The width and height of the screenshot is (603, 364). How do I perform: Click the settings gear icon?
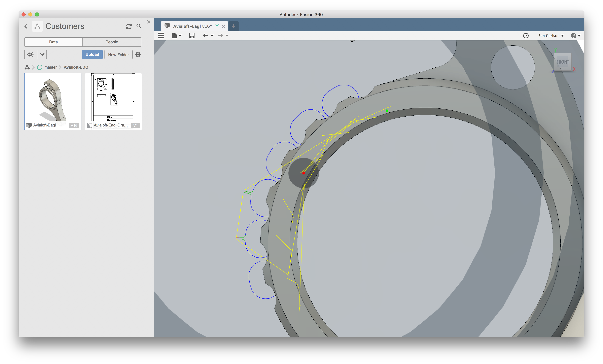click(138, 54)
